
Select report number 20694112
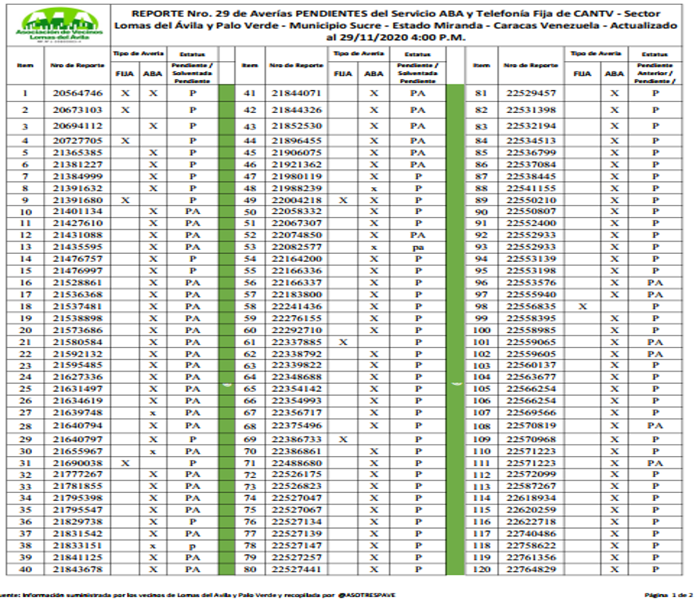point(78,125)
